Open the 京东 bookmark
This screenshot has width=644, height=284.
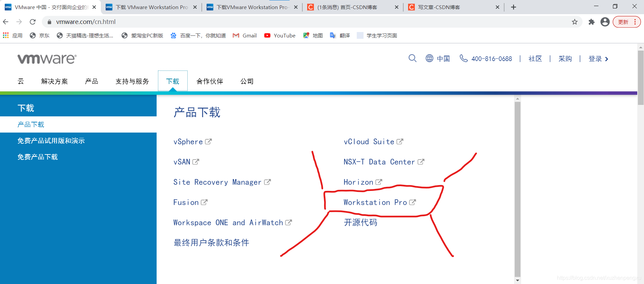(x=39, y=35)
